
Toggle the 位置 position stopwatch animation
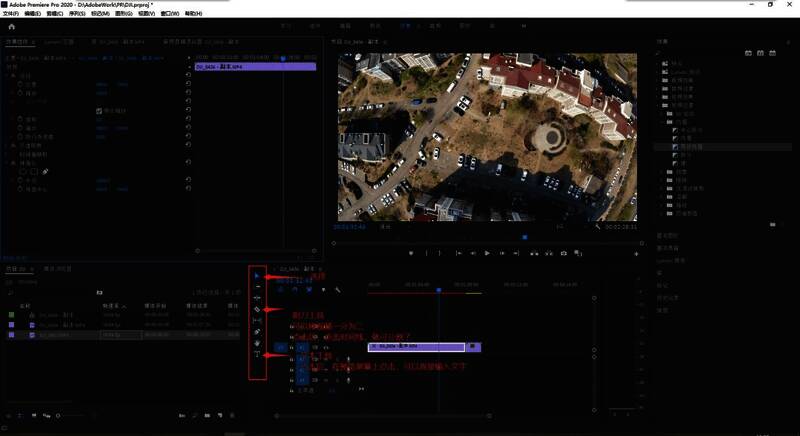(19, 84)
